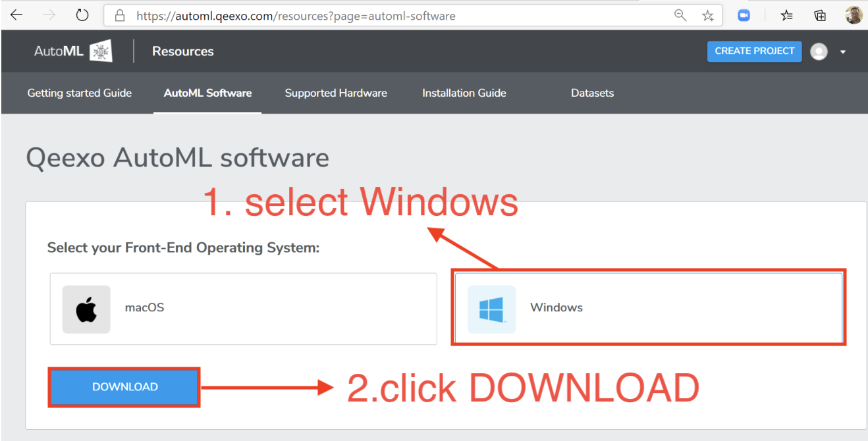The height and width of the screenshot is (441, 868).
Task: Open the Installation Guide tab
Action: 464,93
